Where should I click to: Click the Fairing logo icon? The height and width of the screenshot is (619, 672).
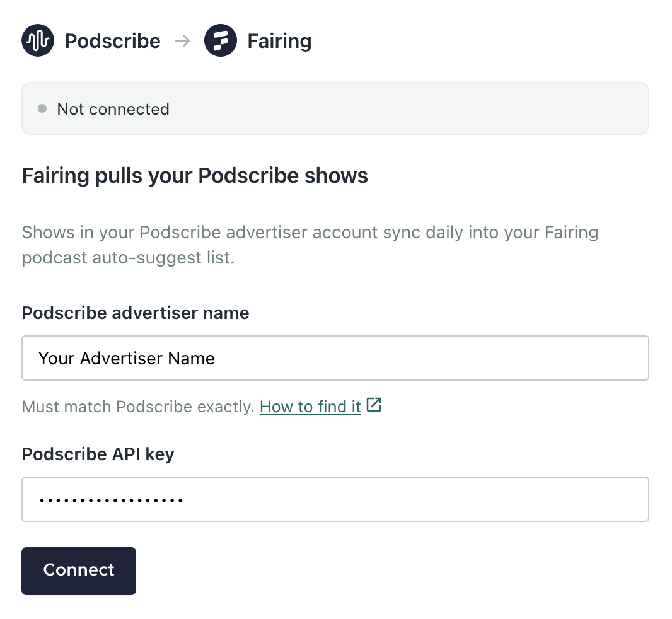point(220,40)
